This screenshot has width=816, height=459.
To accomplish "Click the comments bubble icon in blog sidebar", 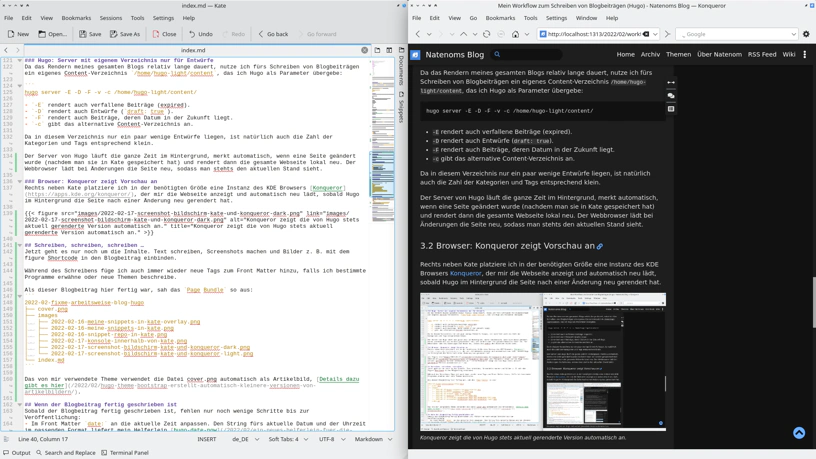I will [671, 96].
